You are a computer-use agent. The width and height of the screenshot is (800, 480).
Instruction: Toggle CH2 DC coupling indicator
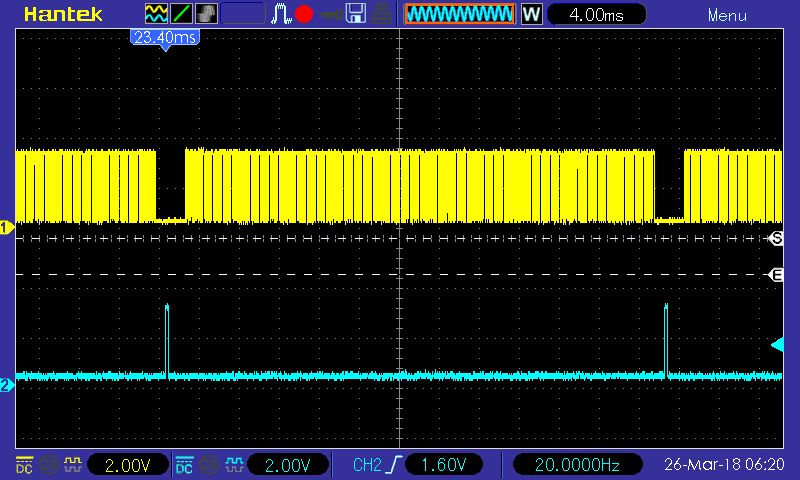click(x=184, y=465)
